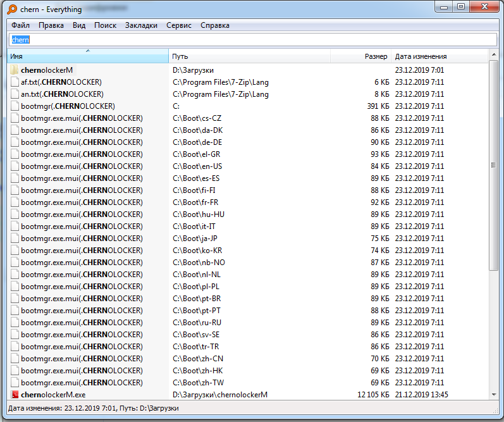Click file icon of the it-IT bootmgr.exe.mui row
The width and height of the screenshot is (504, 422).
15,226
